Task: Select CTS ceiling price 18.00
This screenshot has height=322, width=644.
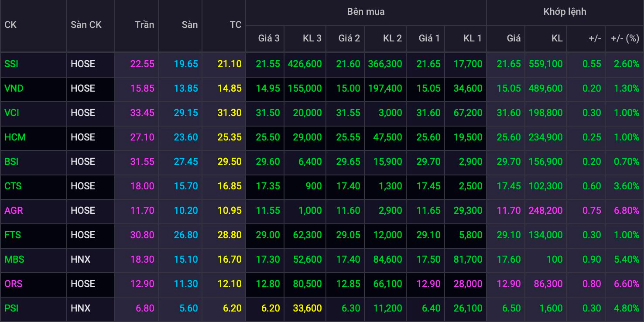Action: pos(142,186)
